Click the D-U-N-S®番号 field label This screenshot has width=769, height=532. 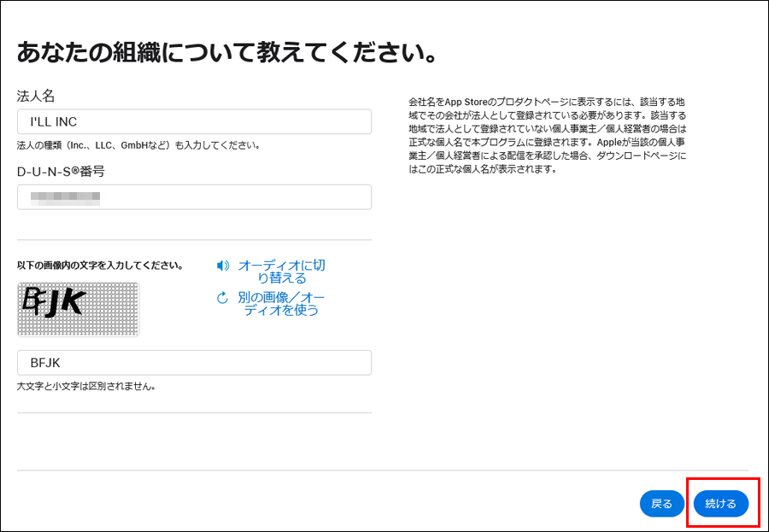61,172
